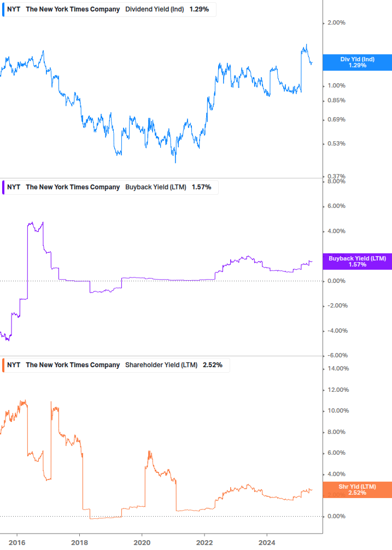
Task: Click the 8.00% tick on the shareholder yield axis
Action: click(x=336, y=432)
